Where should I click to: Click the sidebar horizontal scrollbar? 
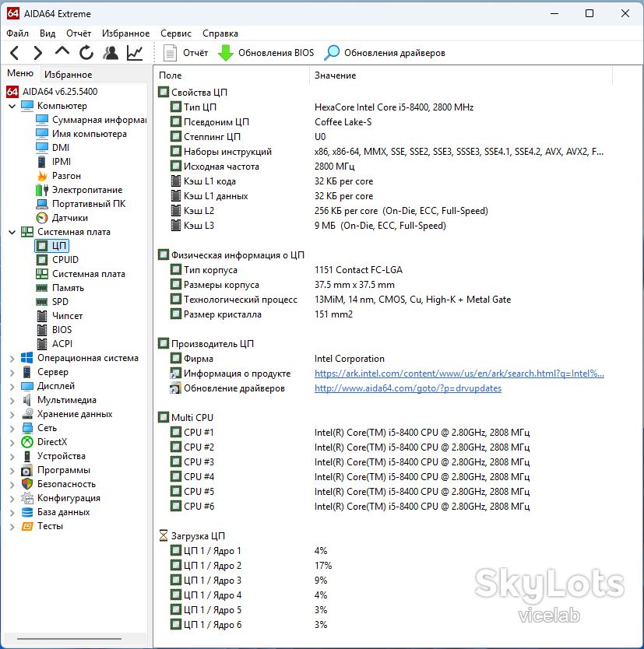pyautogui.click(x=69, y=639)
